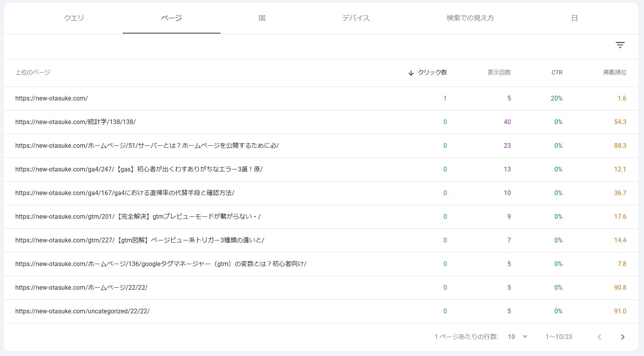Open the rows per page dropdown
This screenshot has height=356, width=644.
pyautogui.click(x=518, y=337)
